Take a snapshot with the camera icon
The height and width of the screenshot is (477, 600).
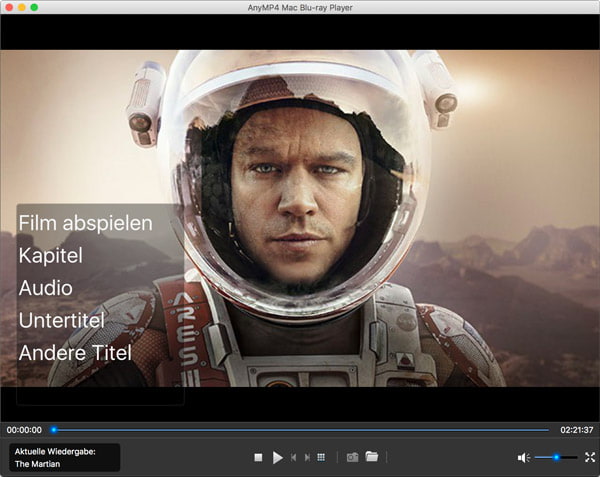(352, 457)
